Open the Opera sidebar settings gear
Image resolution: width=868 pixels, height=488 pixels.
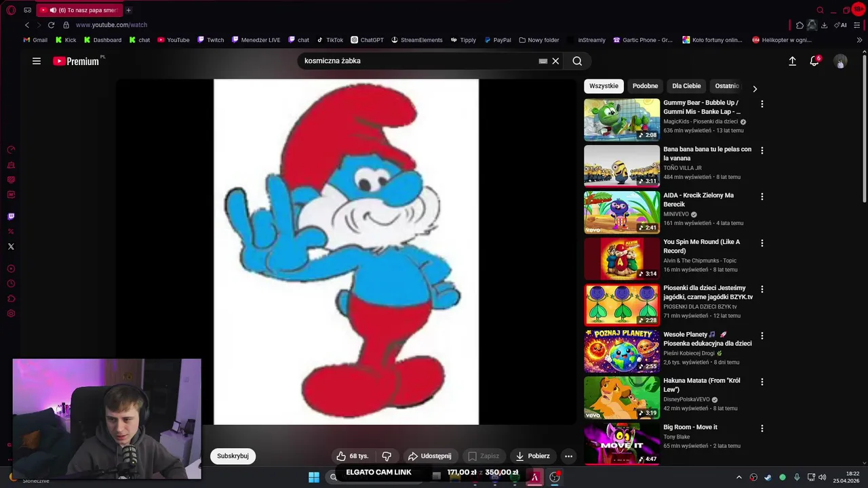[x=11, y=314]
